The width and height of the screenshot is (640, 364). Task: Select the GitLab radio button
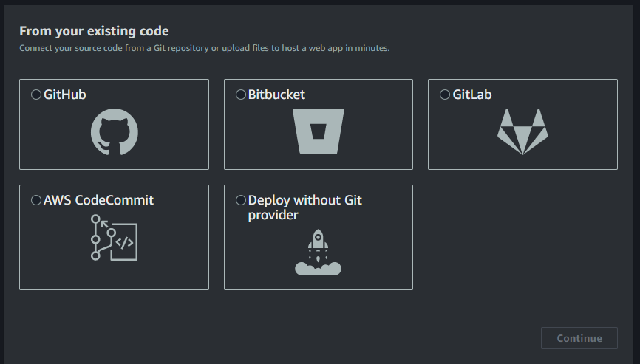(445, 95)
